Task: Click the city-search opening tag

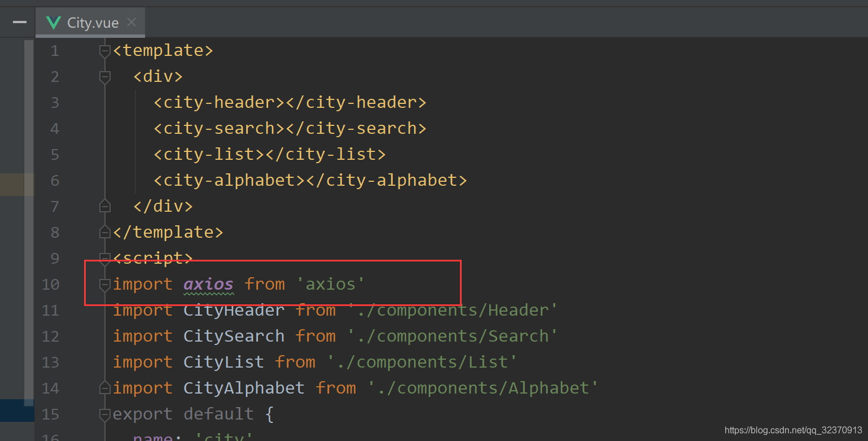Action: pos(219,128)
